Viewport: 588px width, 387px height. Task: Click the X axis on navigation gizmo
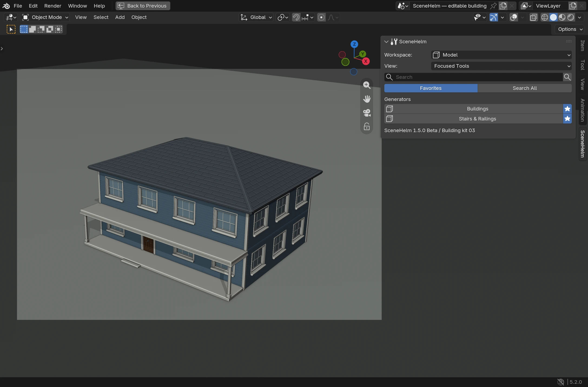366,61
